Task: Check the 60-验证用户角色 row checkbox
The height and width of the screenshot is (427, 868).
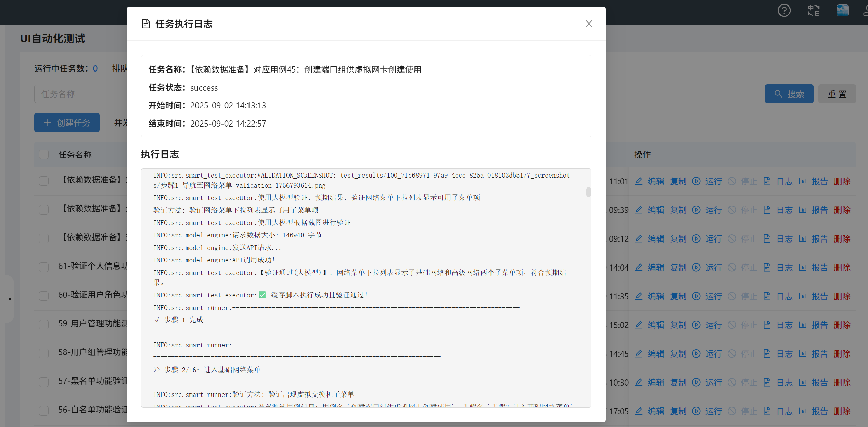Action: (44, 296)
